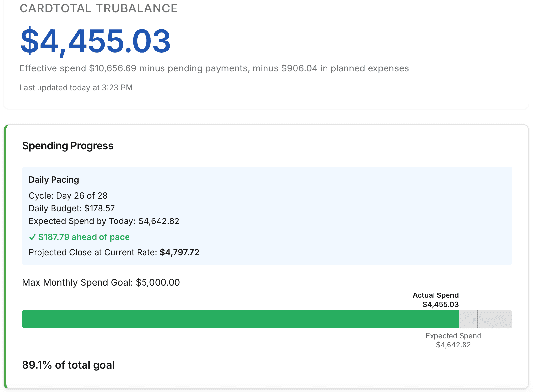Click the effective spend explanation text
This screenshot has height=392, width=533.
[214, 68]
